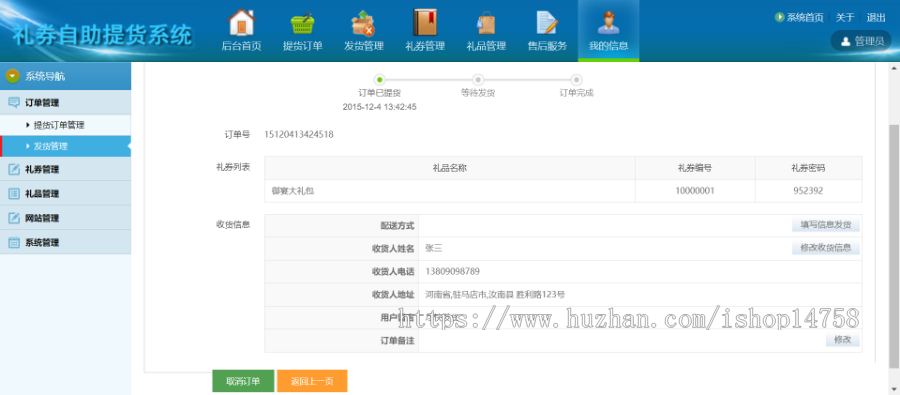Select 提货订单管理 submenu item
The image size is (900, 395).
(x=65, y=125)
